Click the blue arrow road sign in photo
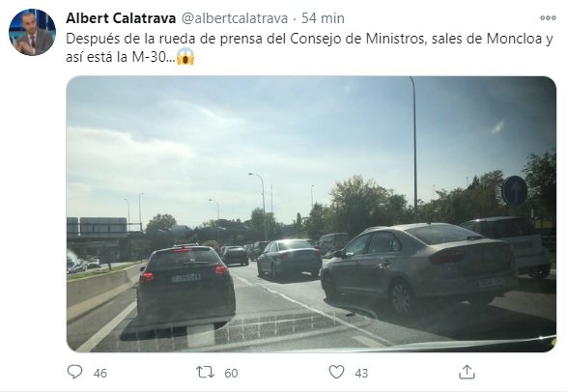 (x=514, y=190)
